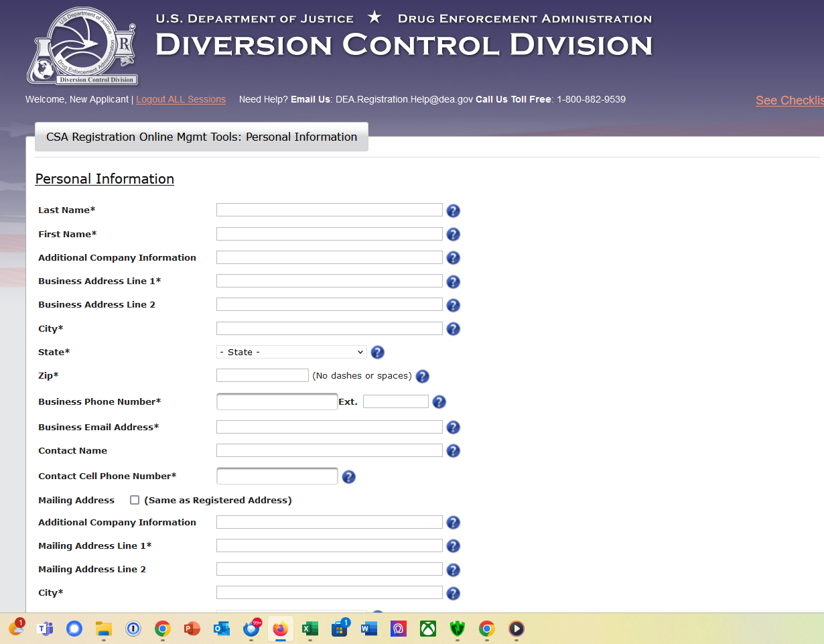Click the question mark for Business Address Line 1

click(x=453, y=282)
